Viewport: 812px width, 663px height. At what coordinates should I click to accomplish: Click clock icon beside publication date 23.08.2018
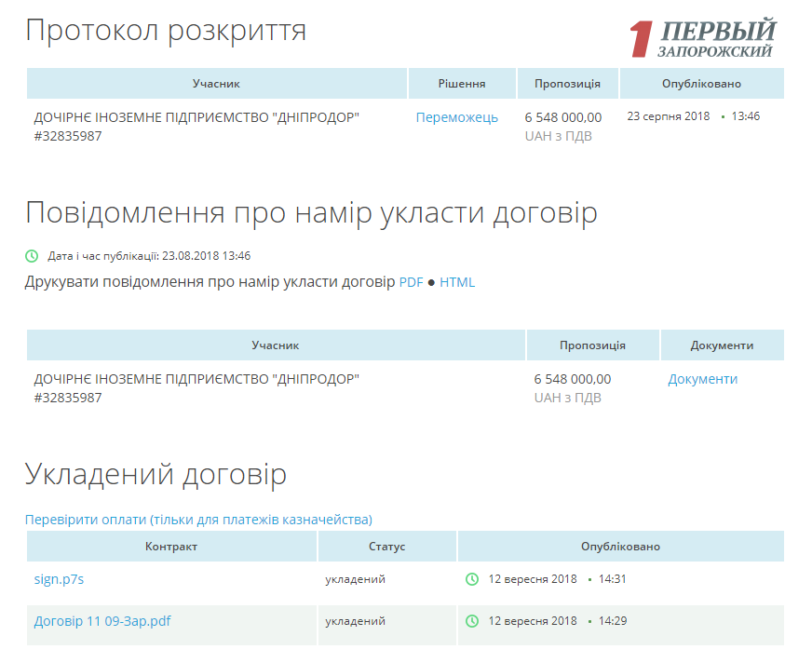(32, 256)
